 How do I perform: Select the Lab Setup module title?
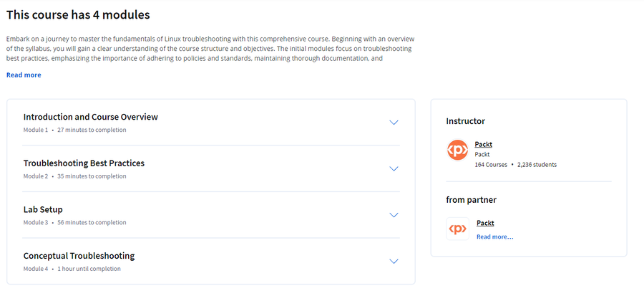click(x=43, y=210)
